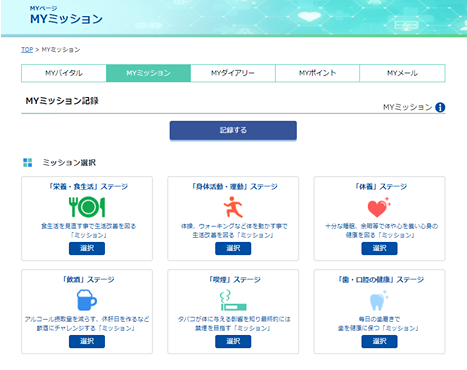Click the 「喫煙」ステージ title
This screenshot has width=467, height=370.
point(234,280)
